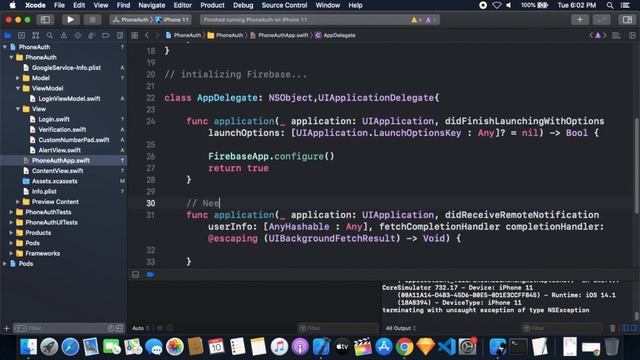Expand the Preview Content folder
Screen dimensions: 640x360
[18, 202]
